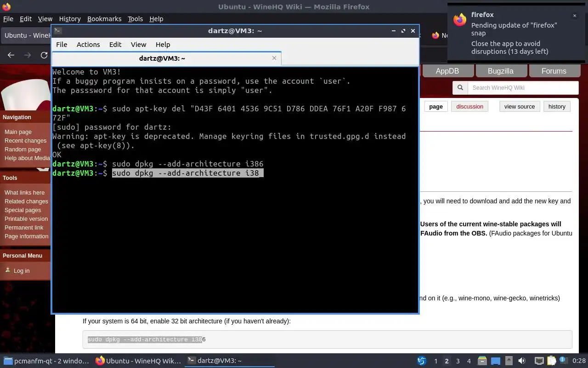
Task: Open the Firefox File menu
Action: (8, 19)
